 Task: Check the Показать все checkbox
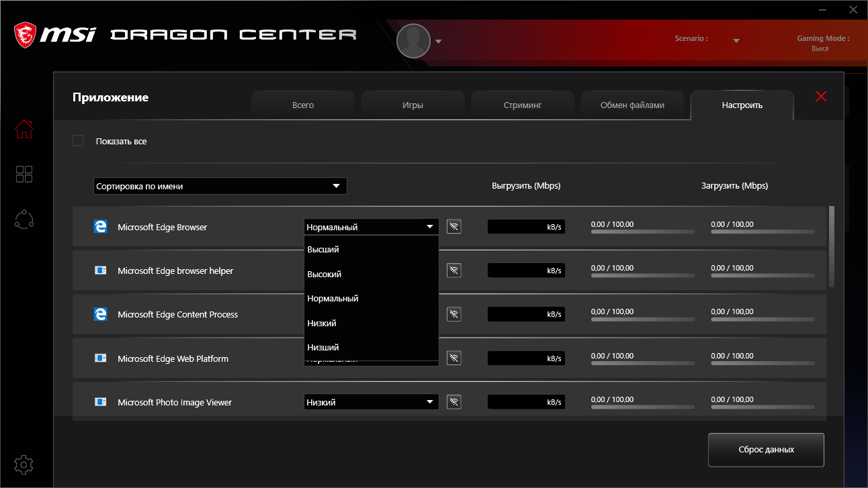78,141
